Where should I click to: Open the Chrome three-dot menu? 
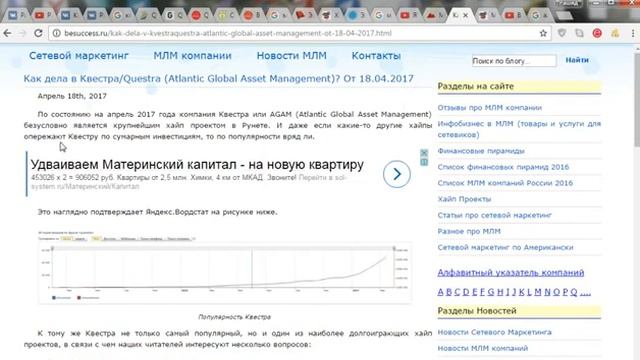click(633, 33)
